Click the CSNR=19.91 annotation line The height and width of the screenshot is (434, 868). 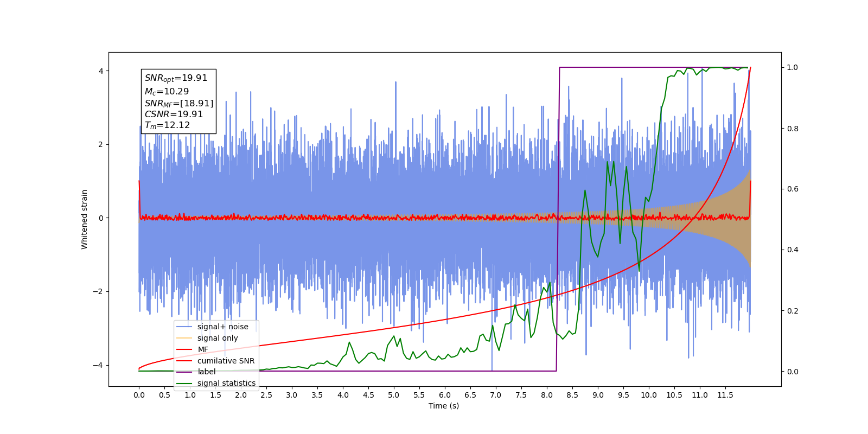tap(174, 114)
